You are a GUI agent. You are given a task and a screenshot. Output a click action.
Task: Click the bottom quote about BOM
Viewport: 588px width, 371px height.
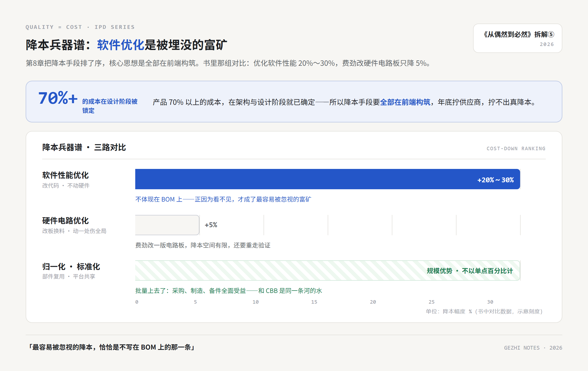(111, 347)
